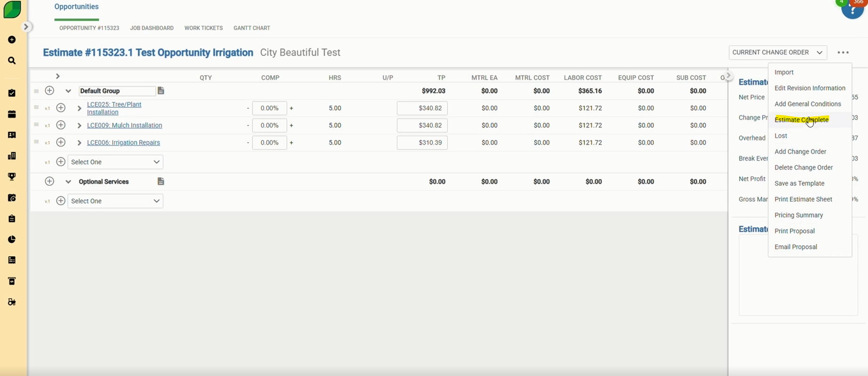Open LCE006: Irrigation Repairs link
The width and height of the screenshot is (868, 376).
tap(123, 143)
